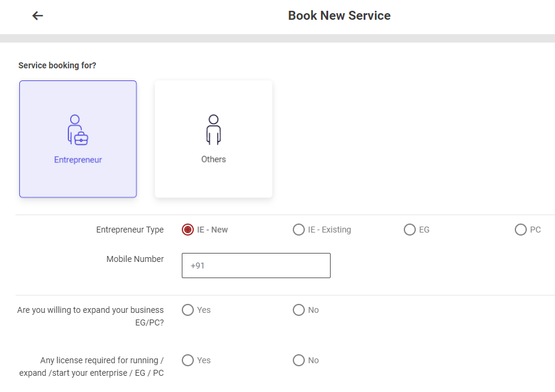Select EG as entrepreneur type
Screen dimensions: 555x392
click(x=410, y=230)
